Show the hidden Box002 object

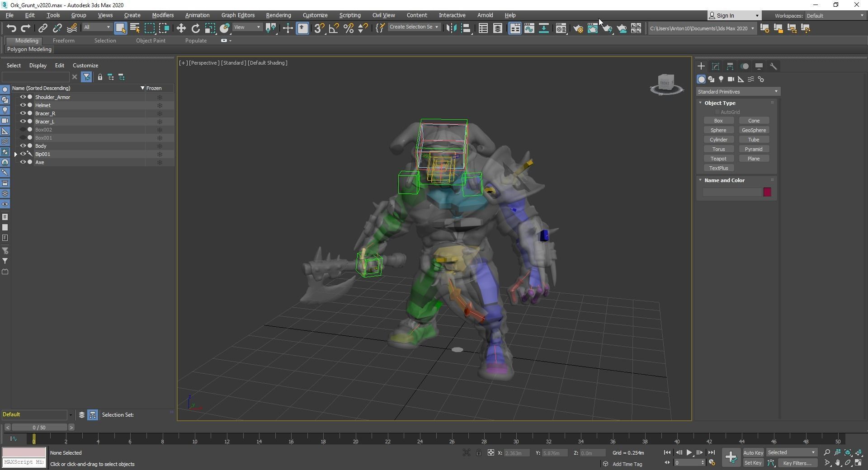pos(23,130)
